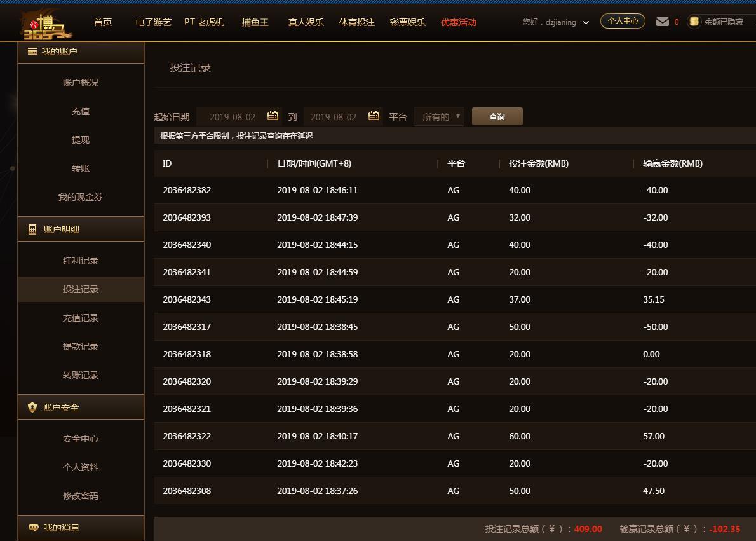The width and height of the screenshot is (756, 541).
Task: Click the gold coin balance icon
Action: pos(694,22)
